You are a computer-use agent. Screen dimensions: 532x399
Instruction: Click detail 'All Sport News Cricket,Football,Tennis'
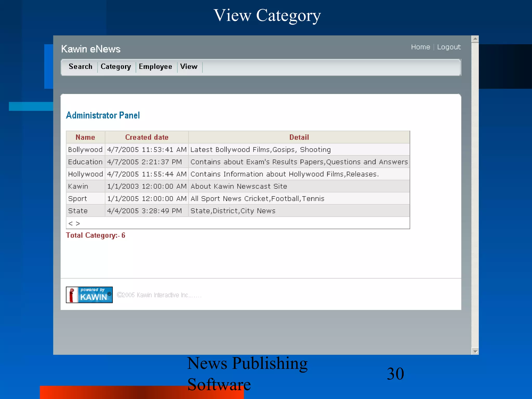point(257,199)
